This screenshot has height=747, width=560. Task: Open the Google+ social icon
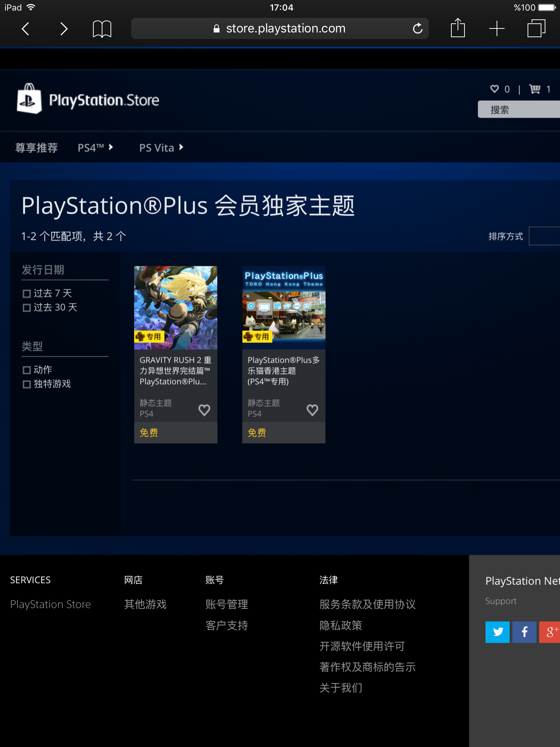(x=550, y=632)
